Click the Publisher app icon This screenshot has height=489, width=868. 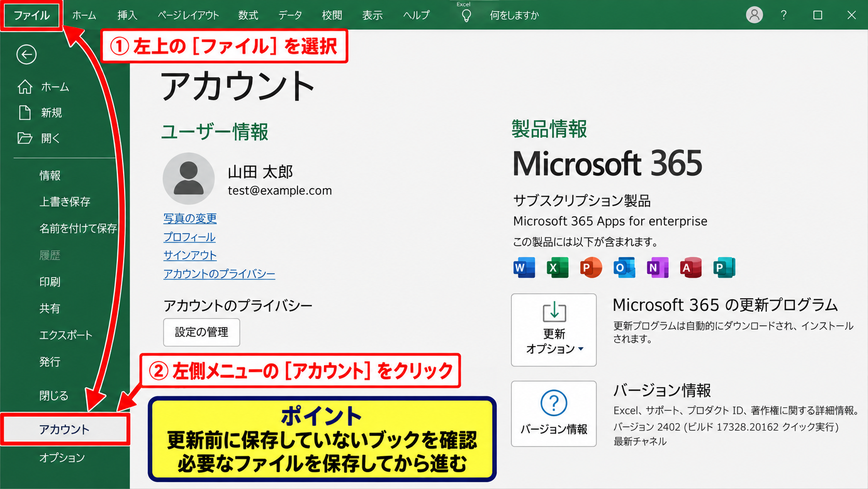[724, 268]
